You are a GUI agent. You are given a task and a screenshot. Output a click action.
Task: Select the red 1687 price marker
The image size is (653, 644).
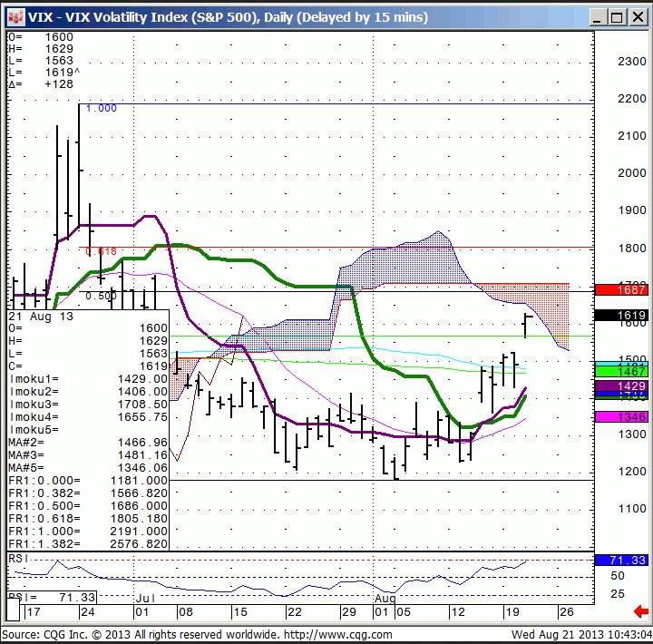621,289
